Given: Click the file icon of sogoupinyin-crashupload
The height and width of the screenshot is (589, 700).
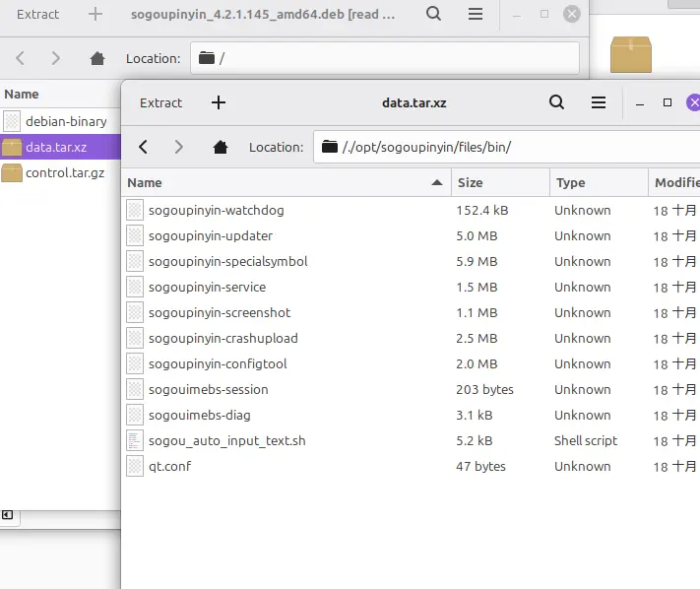Looking at the screenshot, I should pos(135,338).
